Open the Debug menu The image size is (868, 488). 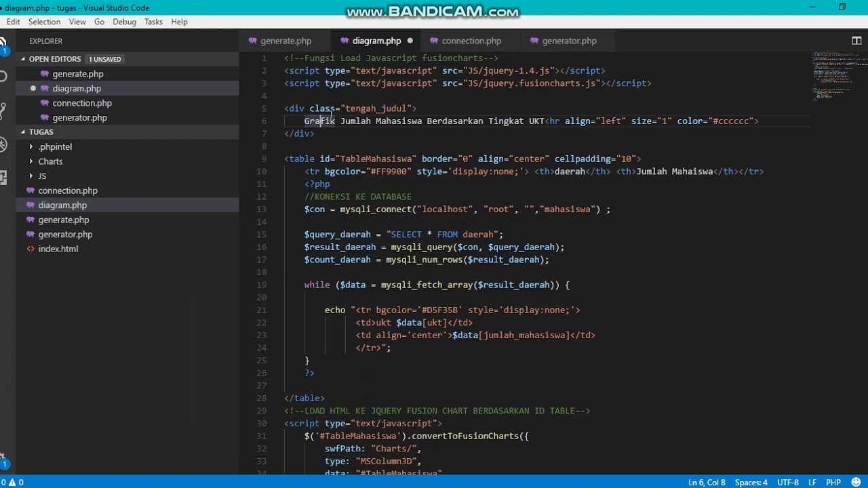(x=124, y=22)
